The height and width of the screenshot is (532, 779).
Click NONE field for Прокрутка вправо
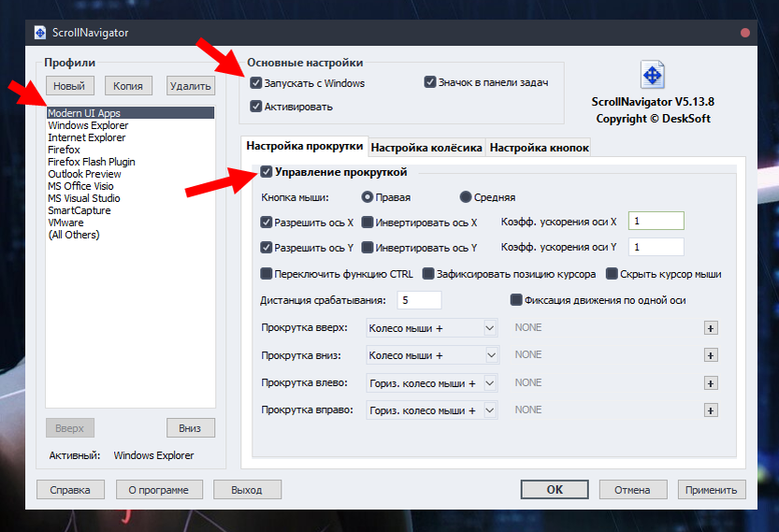(605, 410)
